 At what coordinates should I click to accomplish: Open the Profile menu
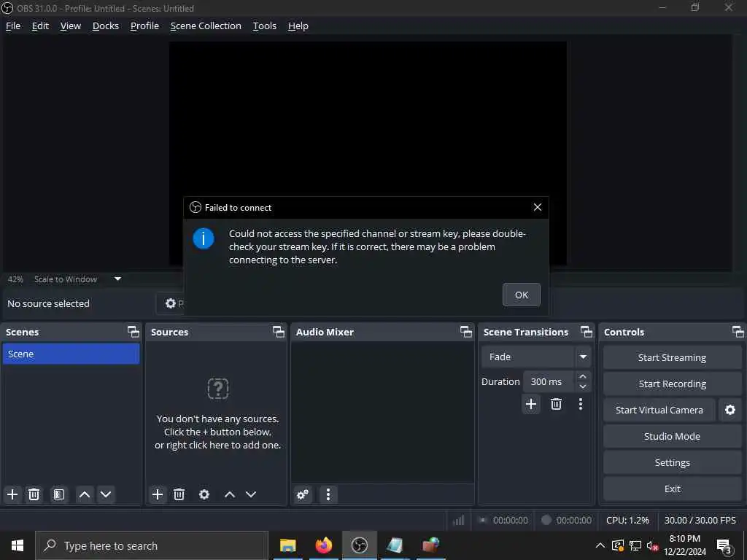(x=144, y=26)
